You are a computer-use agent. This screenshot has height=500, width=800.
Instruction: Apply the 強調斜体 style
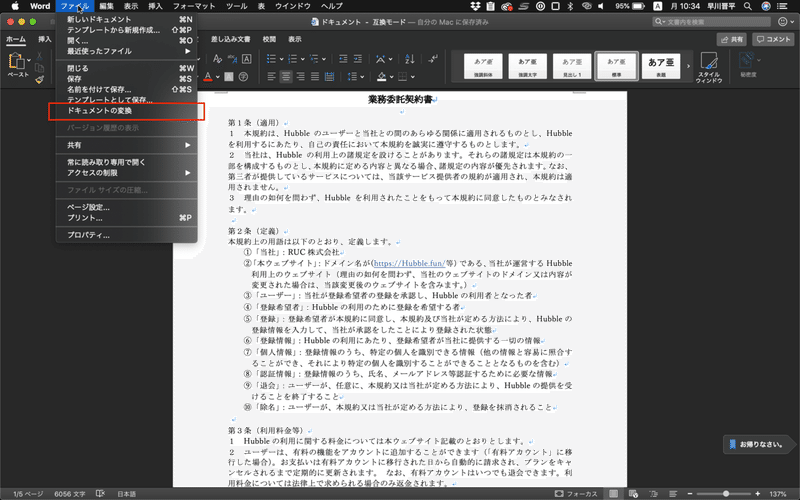483,66
